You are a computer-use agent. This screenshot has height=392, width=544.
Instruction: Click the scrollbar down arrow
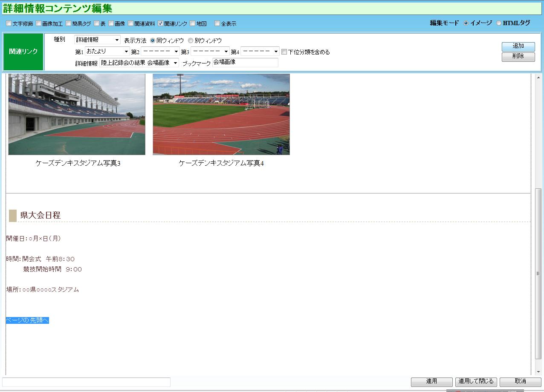pos(538,372)
